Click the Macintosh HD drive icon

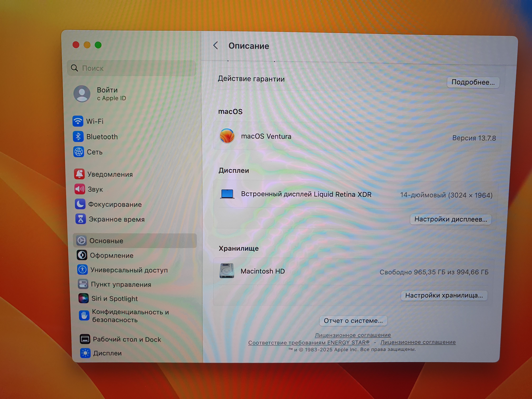click(x=227, y=271)
